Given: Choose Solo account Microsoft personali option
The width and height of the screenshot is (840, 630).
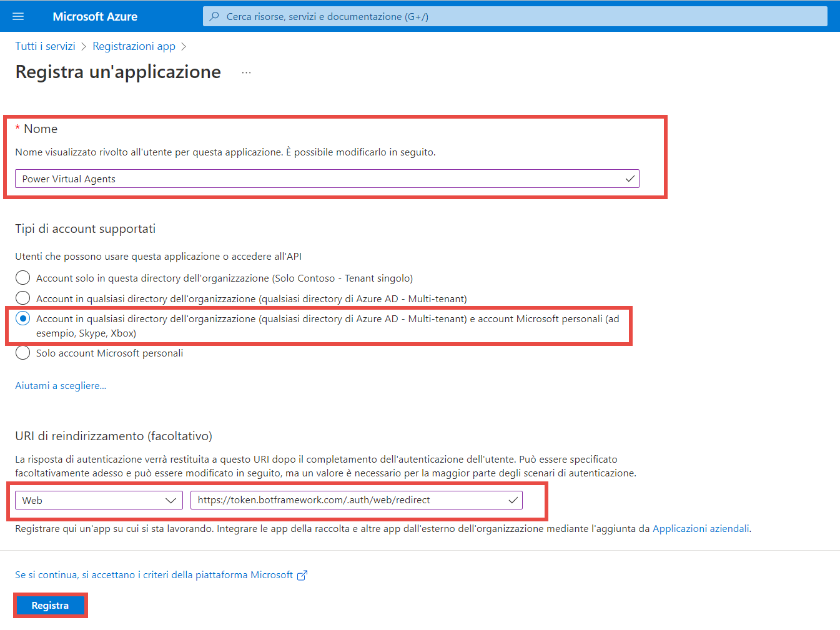Looking at the screenshot, I should [23, 353].
